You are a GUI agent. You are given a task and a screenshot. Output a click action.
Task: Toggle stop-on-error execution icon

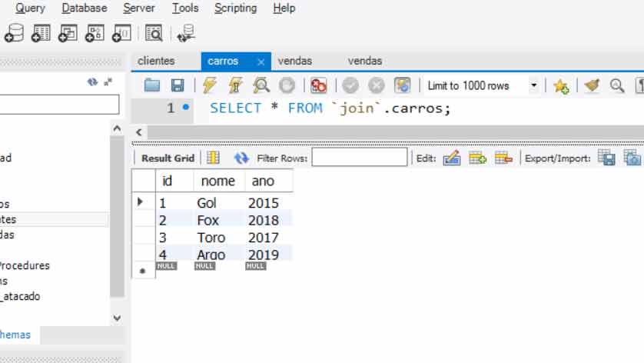click(x=318, y=85)
